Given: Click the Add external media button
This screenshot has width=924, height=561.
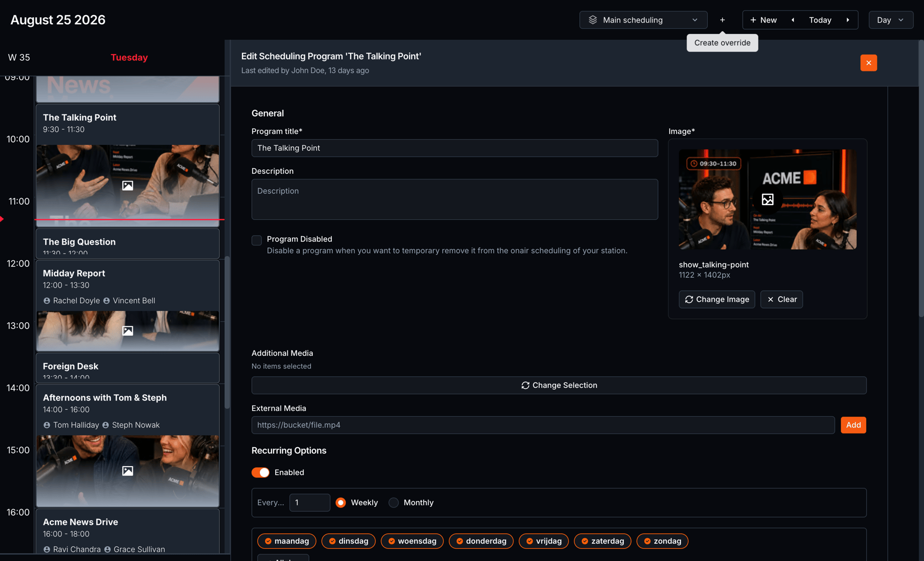Looking at the screenshot, I should pyautogui.click(x=853, y=425).
